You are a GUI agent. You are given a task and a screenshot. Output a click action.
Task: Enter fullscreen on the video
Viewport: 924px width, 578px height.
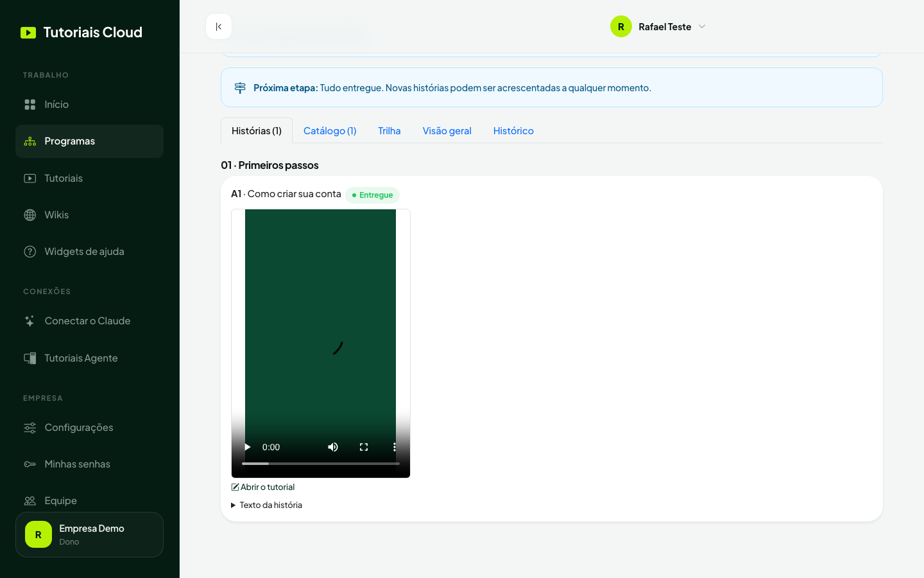tap(364, 447)
